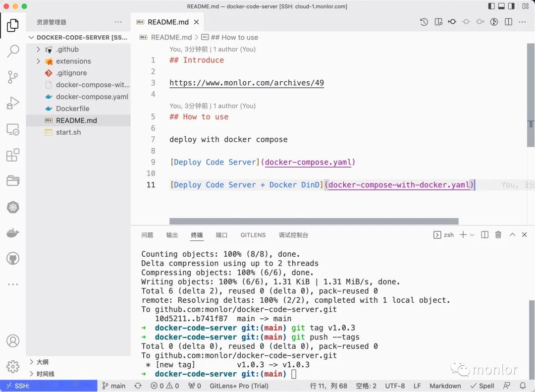Synchronize changes icon in status bar
This screenshot has height=392, width=535.
click(138, 386)
